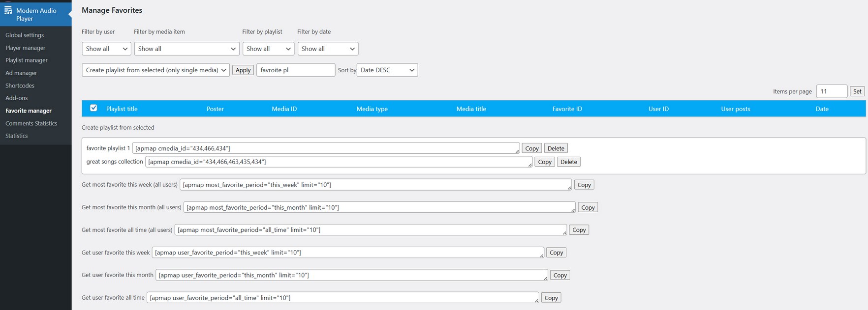The width and height of the screenshot is (868, 310).
Task: Toggle the select-all checkbox in table header
Action: tap(93, 108)
